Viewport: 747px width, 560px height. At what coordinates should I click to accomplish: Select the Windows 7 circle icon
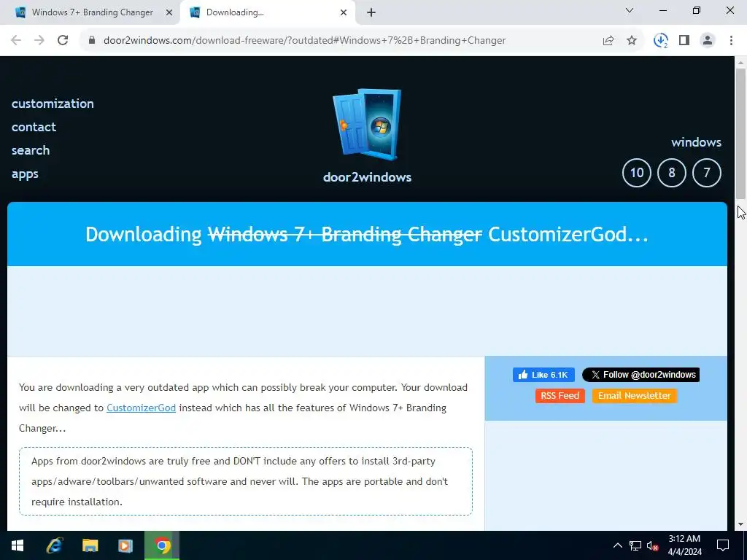tap(706, 172)
